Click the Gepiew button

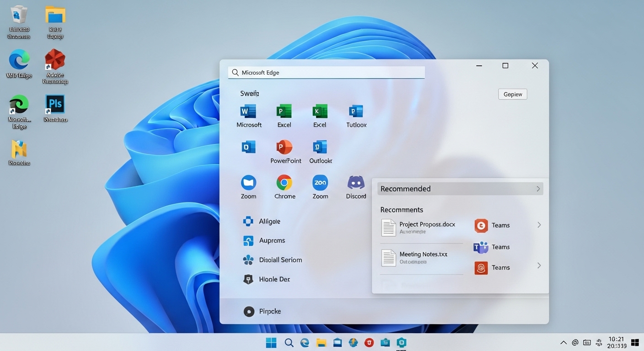513,94
